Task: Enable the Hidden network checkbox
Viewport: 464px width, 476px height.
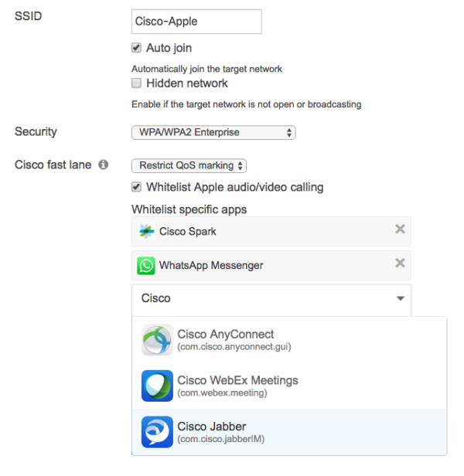Action: (137, 83)
